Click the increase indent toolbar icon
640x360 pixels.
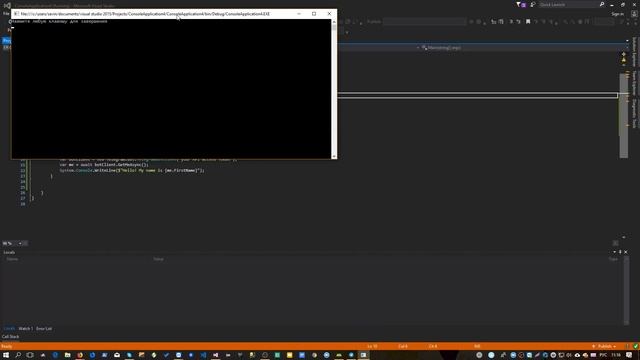click(501, 22)
